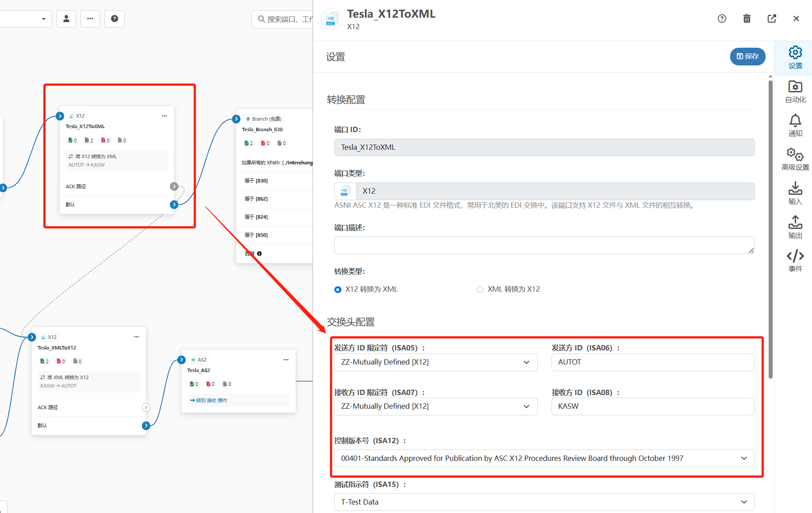812x513 pixels.
Task: Open the 通知 notification bell tab
Action: 795,125
